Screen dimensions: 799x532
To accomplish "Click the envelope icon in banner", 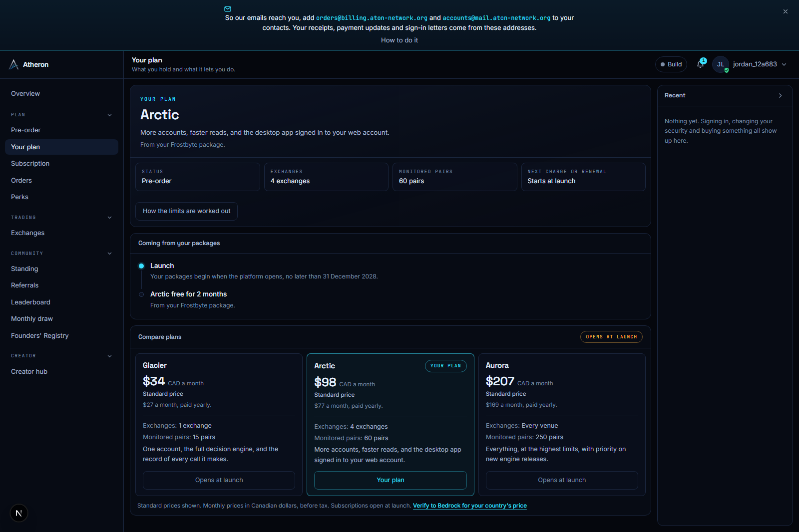I will pyautogui.click(x=228, y=9).
